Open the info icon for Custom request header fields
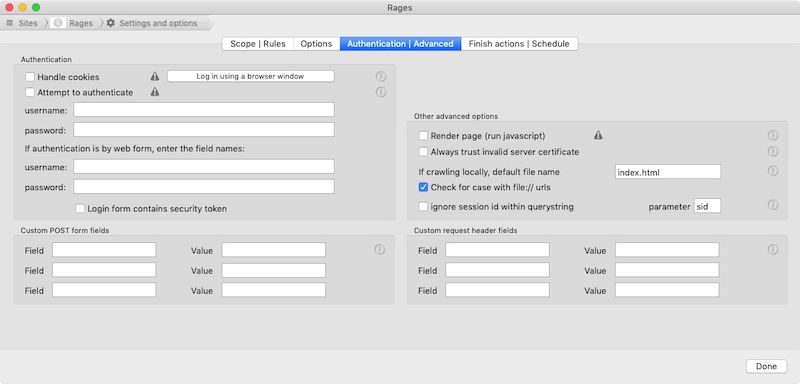Screen dimensions: 800x384 point(773,250)
